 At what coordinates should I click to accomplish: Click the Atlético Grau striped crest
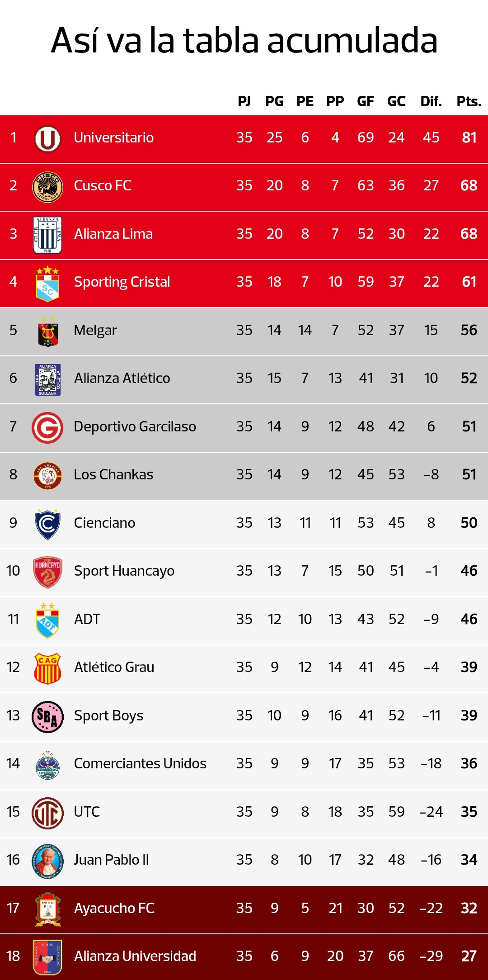click(47, 668)
